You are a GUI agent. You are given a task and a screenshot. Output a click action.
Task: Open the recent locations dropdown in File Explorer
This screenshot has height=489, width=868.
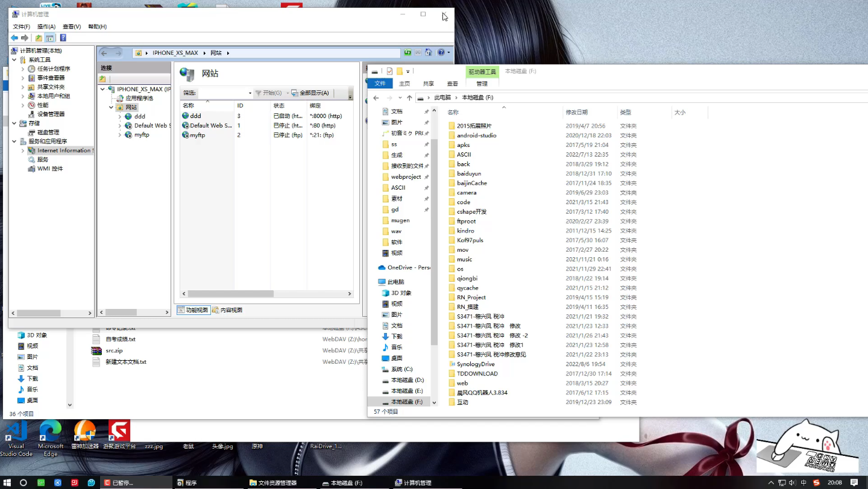(401, 98)
